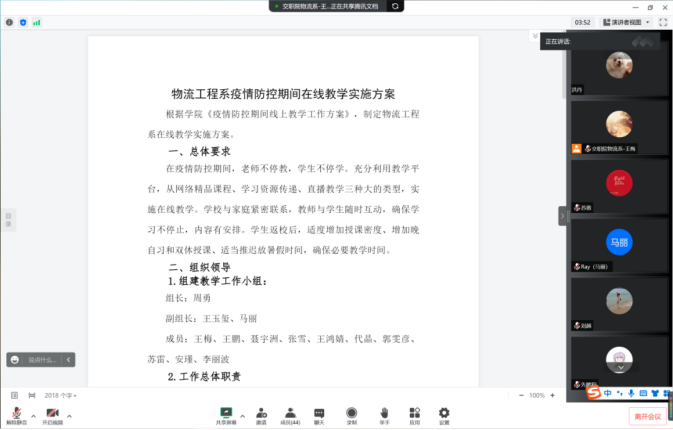Screen dimensions: 673x430
Task: Open the Chat panel
Action: pos(320,412)
